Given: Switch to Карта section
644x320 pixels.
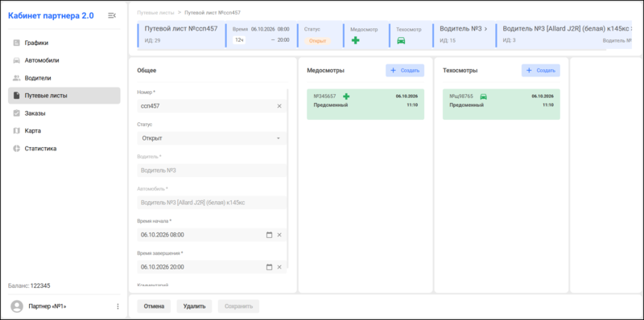Looking at the screenshot, I should [64, 131].
